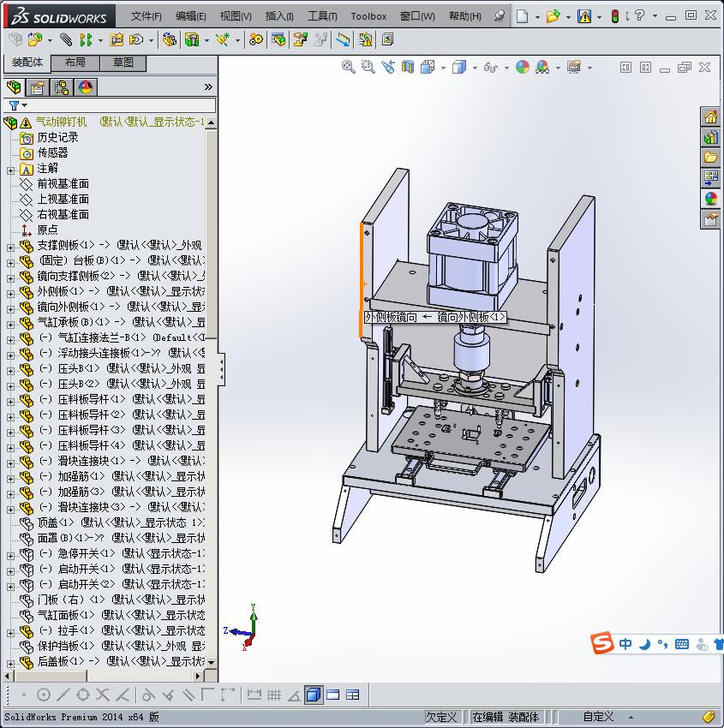724x728 pixels.
Task: Open the Design Library icon in task pane
Action: click(x=710, y=137)
